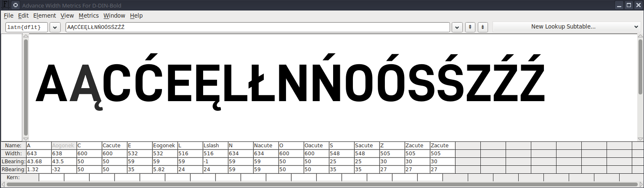This screenshot has width=644, height=188.
Task: Click the Lslash name cell
Action: [215, 145]
